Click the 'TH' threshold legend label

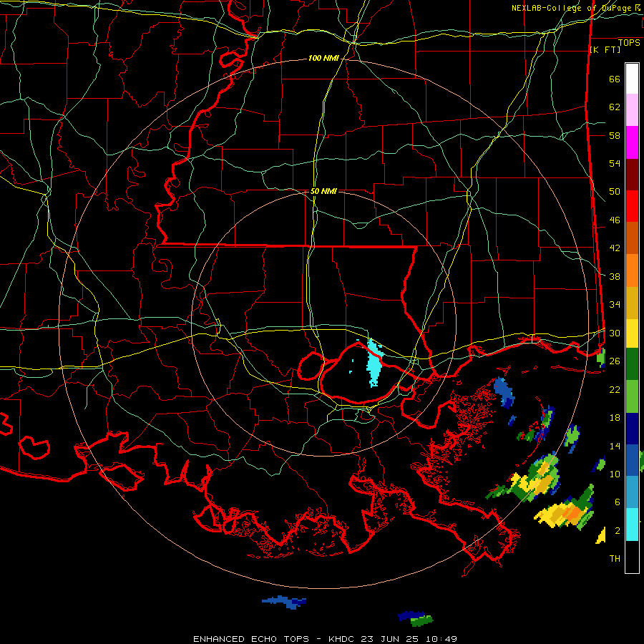[615, 559]
